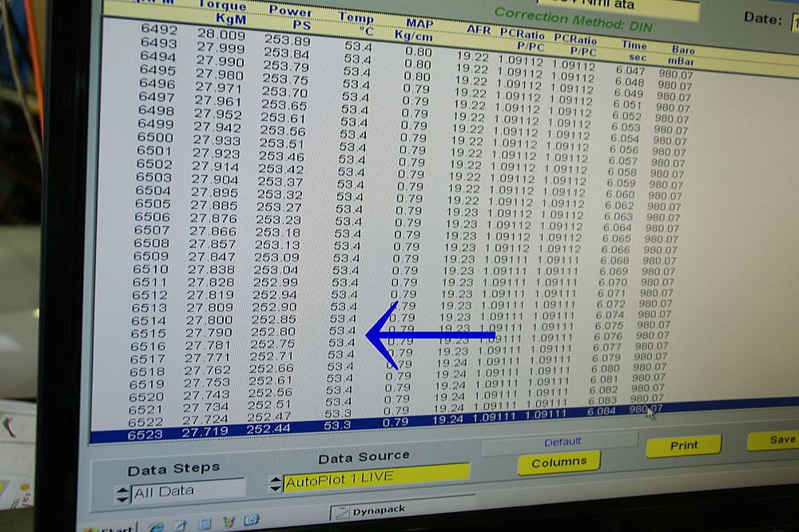799x532 pixels.
Task: Click the second quick launch icon in taskbar
Action: (181, 525)
